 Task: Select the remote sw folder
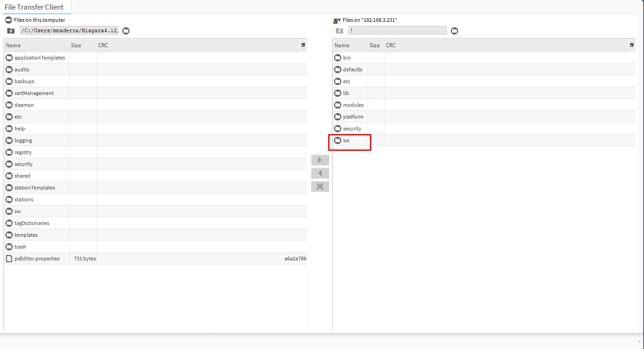pos(346,140)
